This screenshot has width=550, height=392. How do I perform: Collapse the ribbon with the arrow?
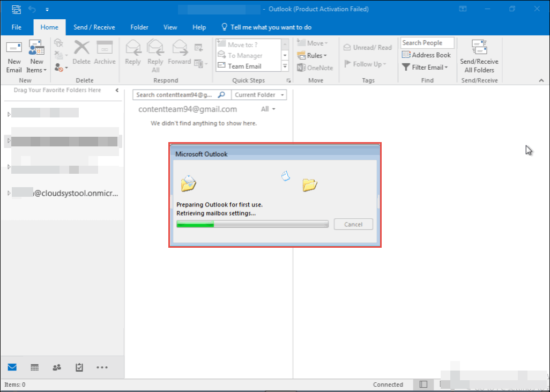point(541,81)
